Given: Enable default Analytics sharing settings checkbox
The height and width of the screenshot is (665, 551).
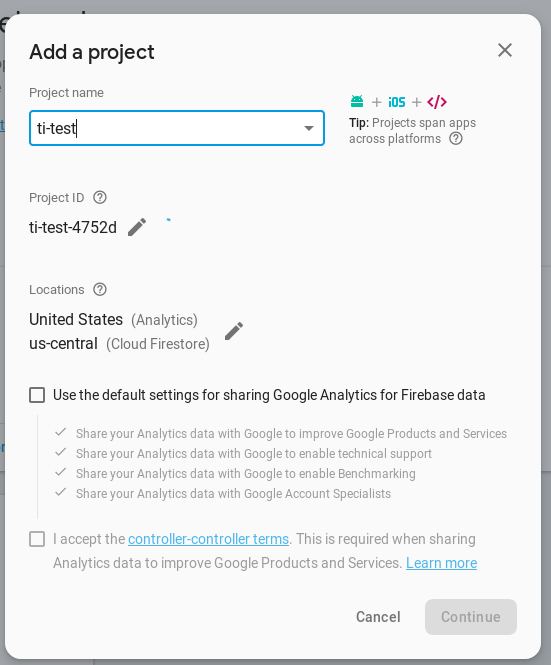Looking at the screenshot, I should pyautogui.click(x=37, y=395).
